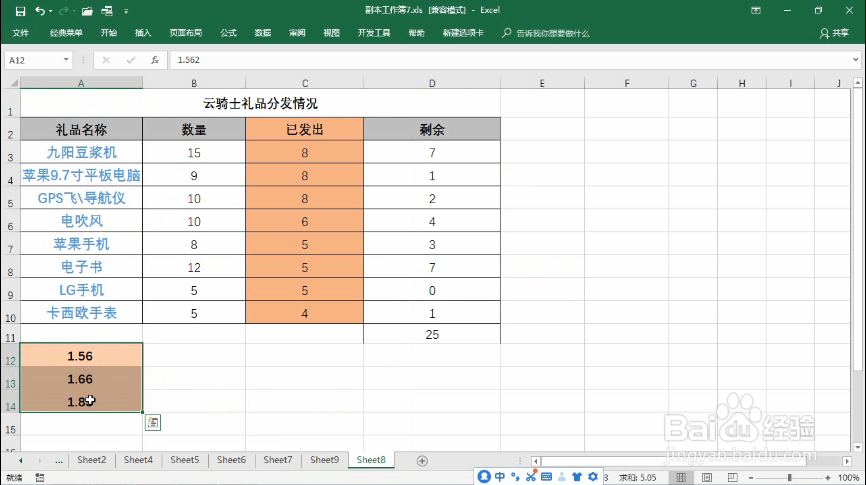Click the zoom in plus button

click(827, 477)
